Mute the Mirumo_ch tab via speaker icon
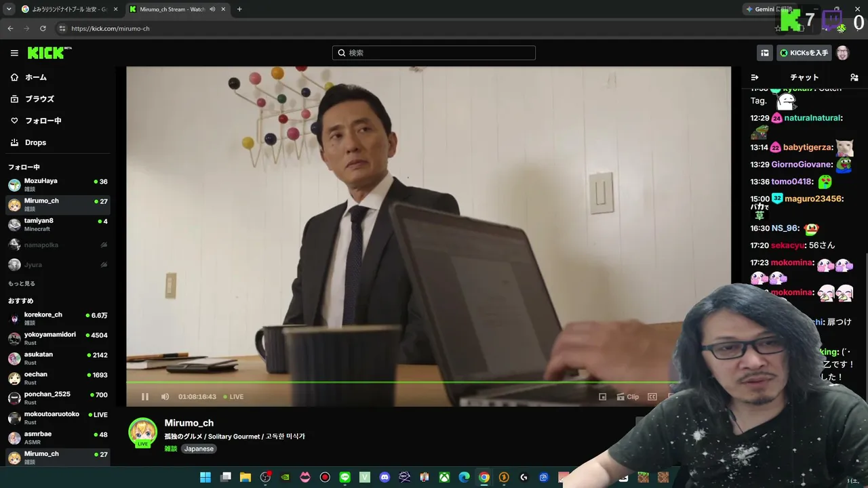 [212, 9]
